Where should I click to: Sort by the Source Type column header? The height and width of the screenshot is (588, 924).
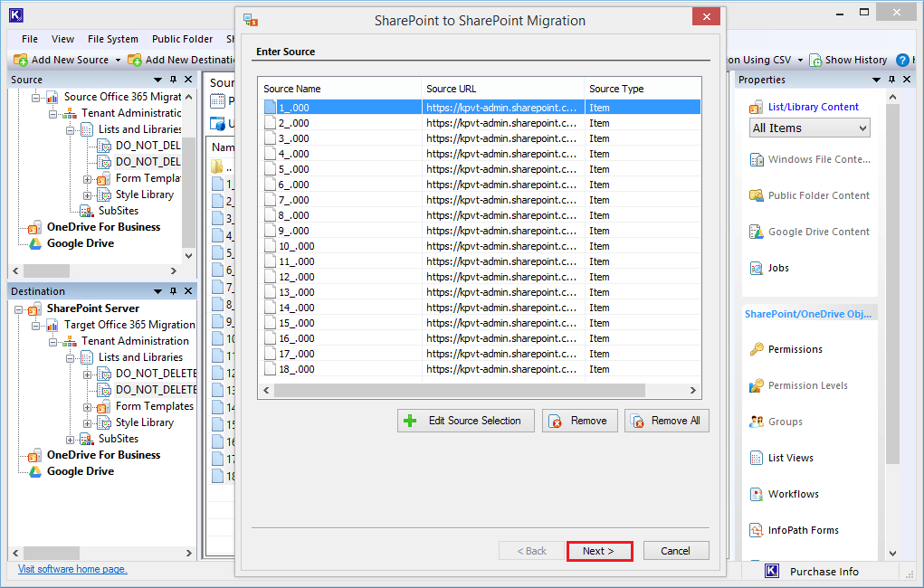(643, 89)
